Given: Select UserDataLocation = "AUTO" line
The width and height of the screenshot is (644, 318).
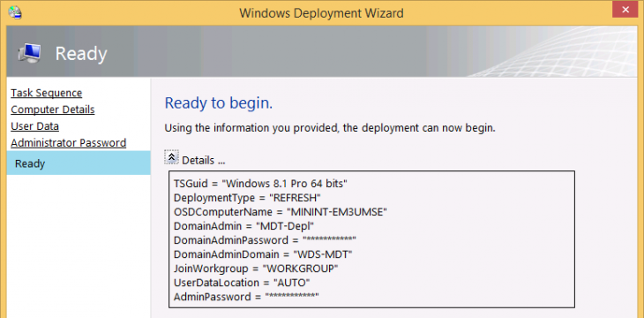Looking at the screenshot, I should [x=242, y=283].
